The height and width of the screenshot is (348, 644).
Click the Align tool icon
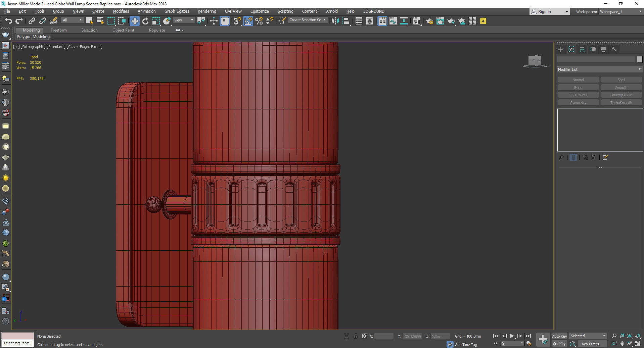tap(346, 21)
